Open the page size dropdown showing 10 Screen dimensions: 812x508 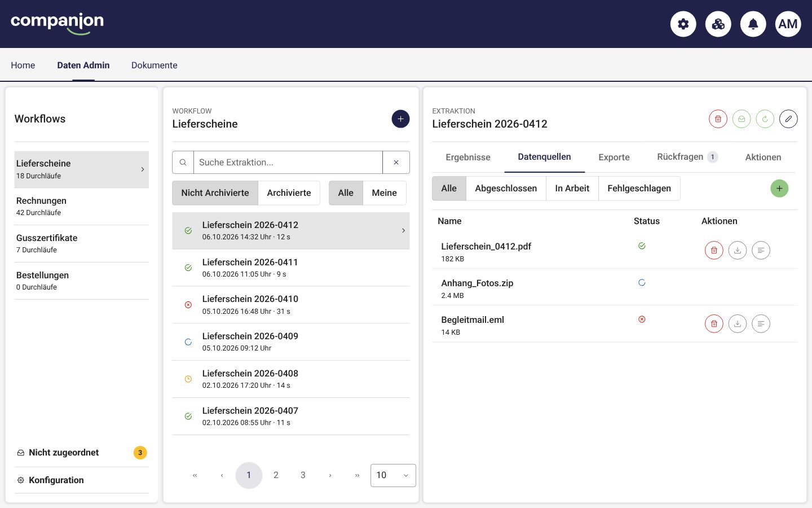click(393, 475)
